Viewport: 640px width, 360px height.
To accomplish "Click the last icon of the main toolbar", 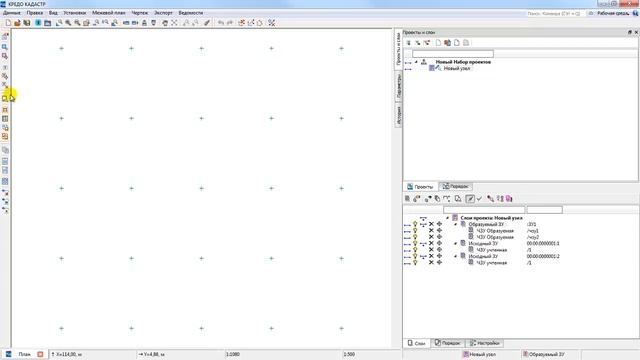I will 271,23.
